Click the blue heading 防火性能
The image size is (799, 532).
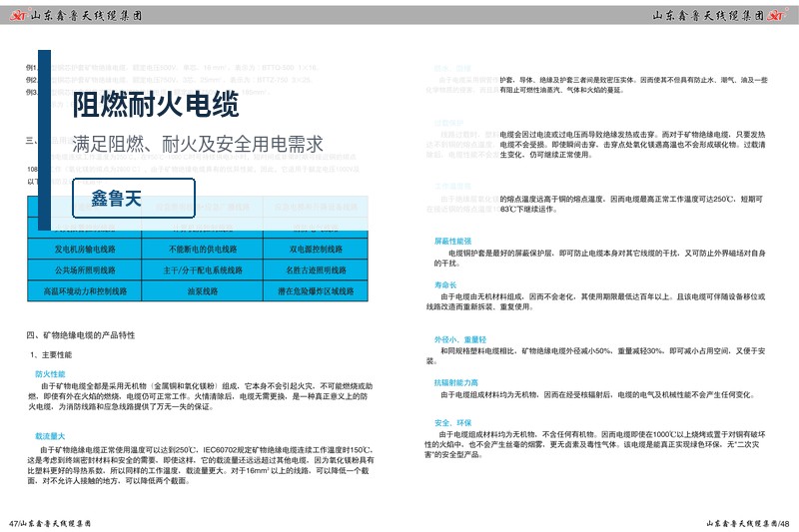(x=50, y=374)
